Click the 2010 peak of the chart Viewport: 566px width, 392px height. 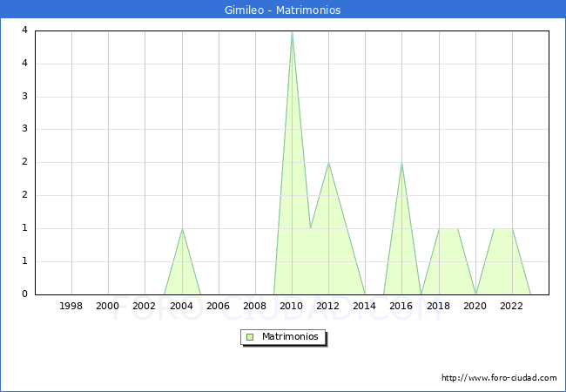click(292, 31)
